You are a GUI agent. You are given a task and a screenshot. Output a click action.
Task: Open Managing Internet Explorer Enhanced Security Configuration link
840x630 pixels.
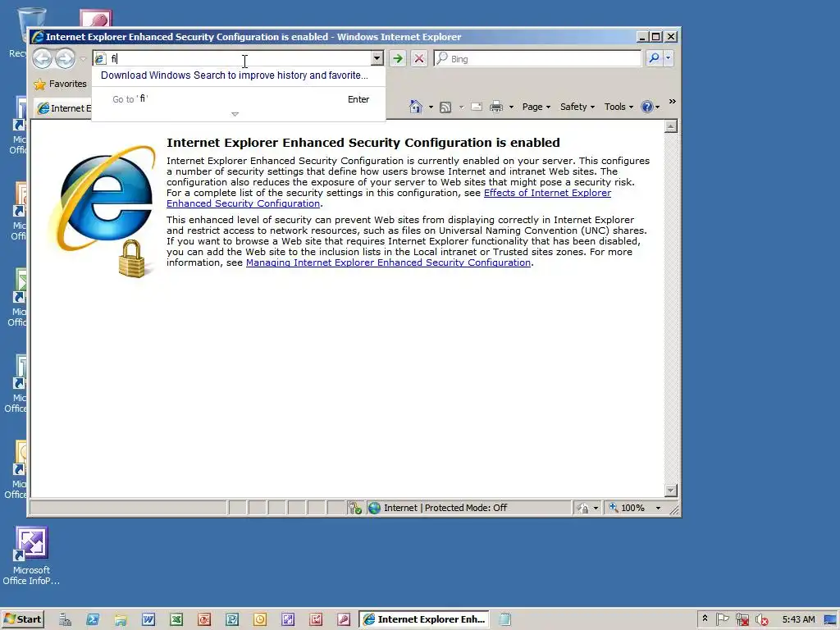[x=388, y=262]
